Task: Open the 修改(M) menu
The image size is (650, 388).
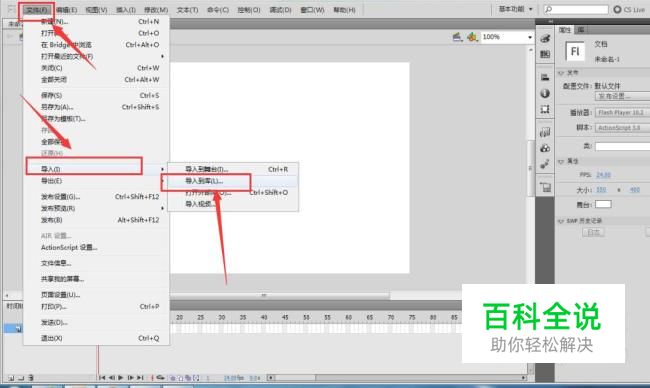Action: click(x=156, y=10)
